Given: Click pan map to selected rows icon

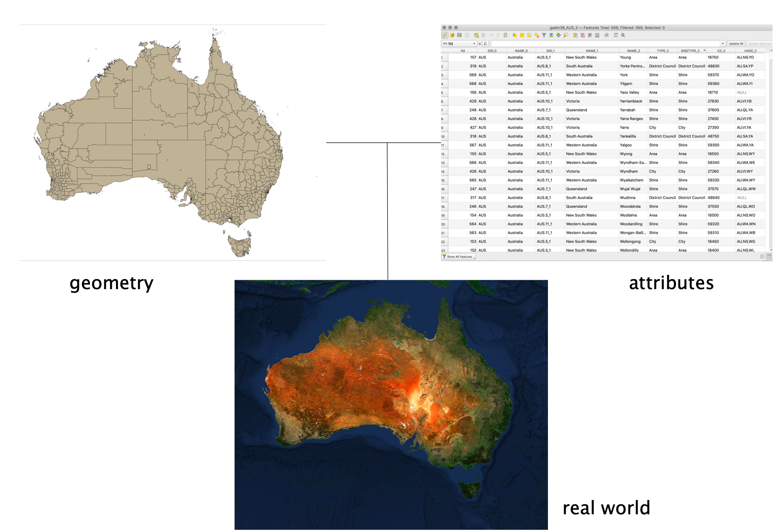Looking at the screenshot, I should point(558,35).
